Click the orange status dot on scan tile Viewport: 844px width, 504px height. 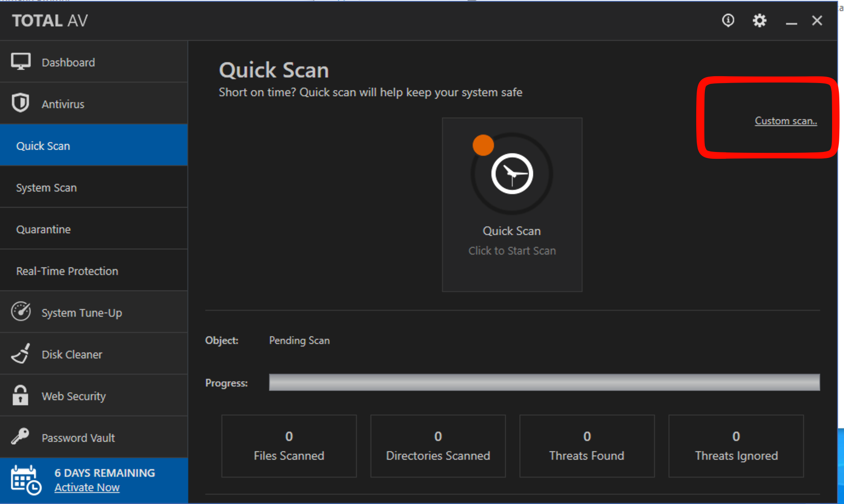tap(483, 145)
